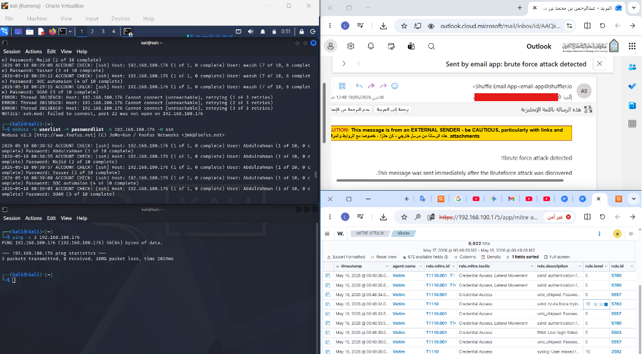Expand the rule.description column dropdown
The image size is (644, 354).
tap(579, 266)
